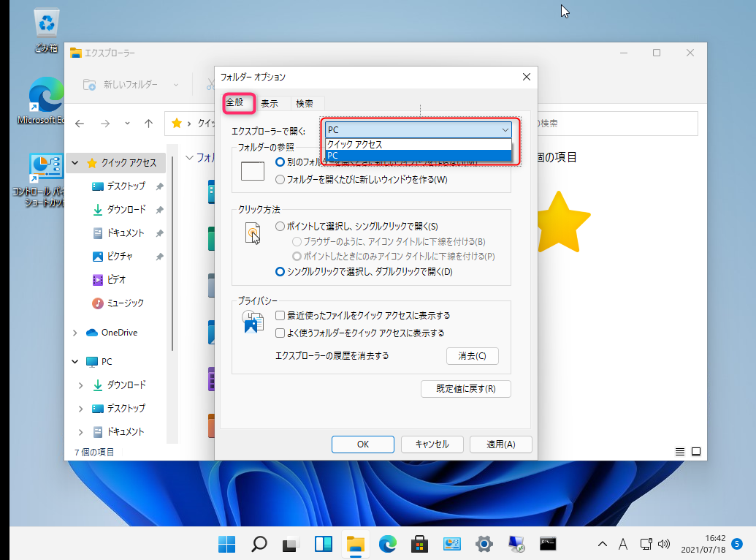
Task: Go up one folder level in Explorer
Action: tap(148, 124)
